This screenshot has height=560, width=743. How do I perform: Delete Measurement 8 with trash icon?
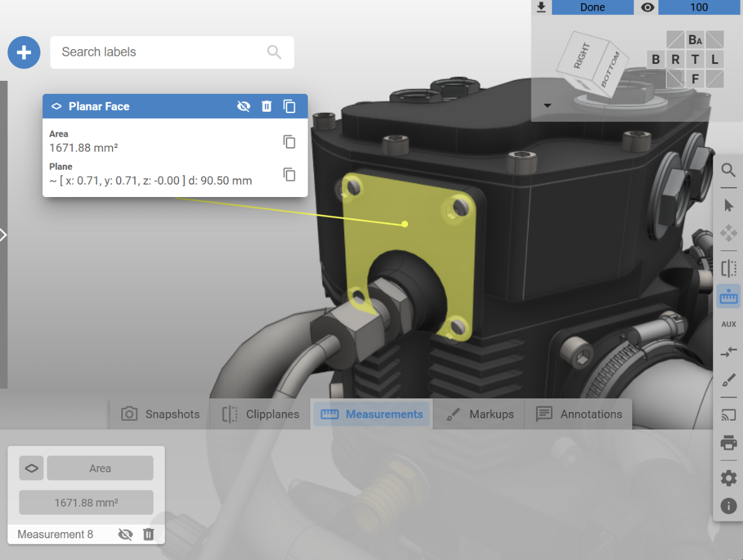click(x=149, y=535)
